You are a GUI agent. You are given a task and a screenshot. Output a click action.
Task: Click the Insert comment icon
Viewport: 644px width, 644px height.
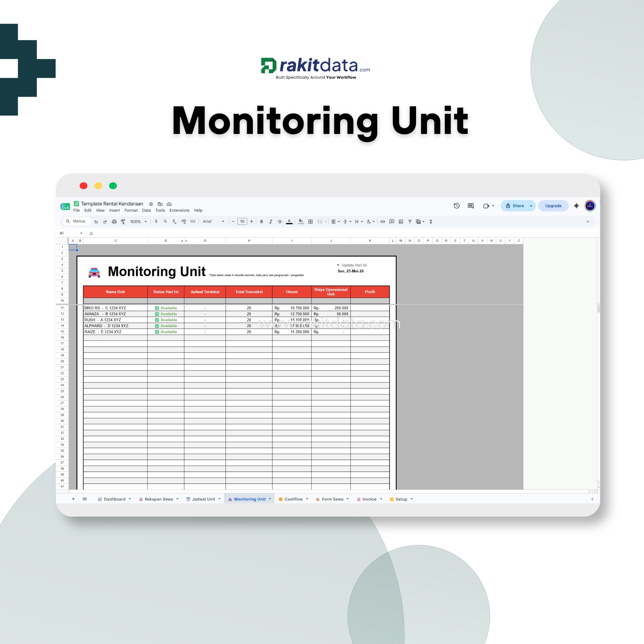[x=392, y=221]
